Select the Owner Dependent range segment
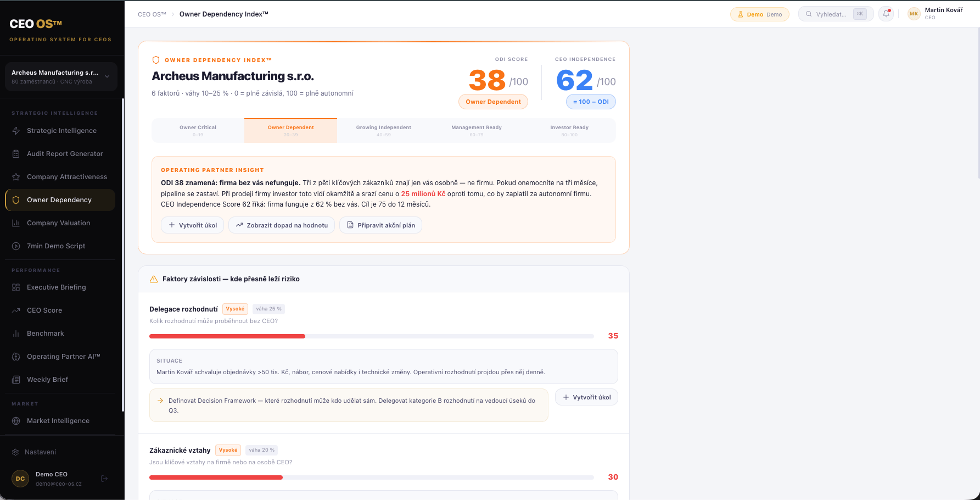Image resolution: width=980 pixels, height=500 pixels. click(291, 131)
